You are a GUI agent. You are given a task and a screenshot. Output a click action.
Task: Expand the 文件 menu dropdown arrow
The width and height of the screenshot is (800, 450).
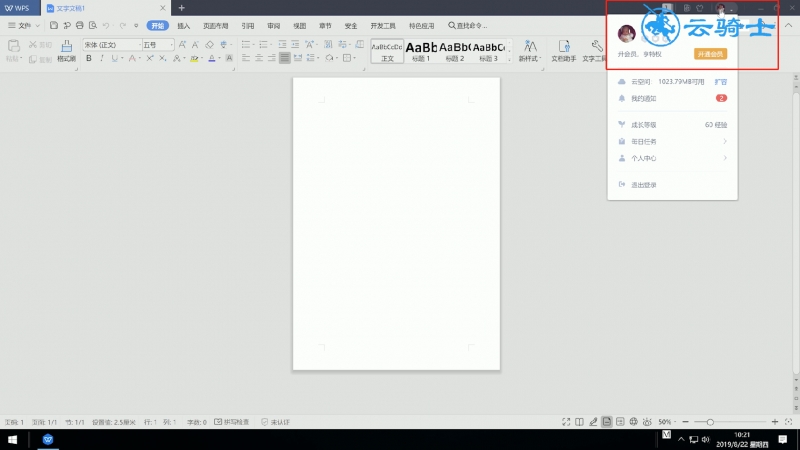38,26
